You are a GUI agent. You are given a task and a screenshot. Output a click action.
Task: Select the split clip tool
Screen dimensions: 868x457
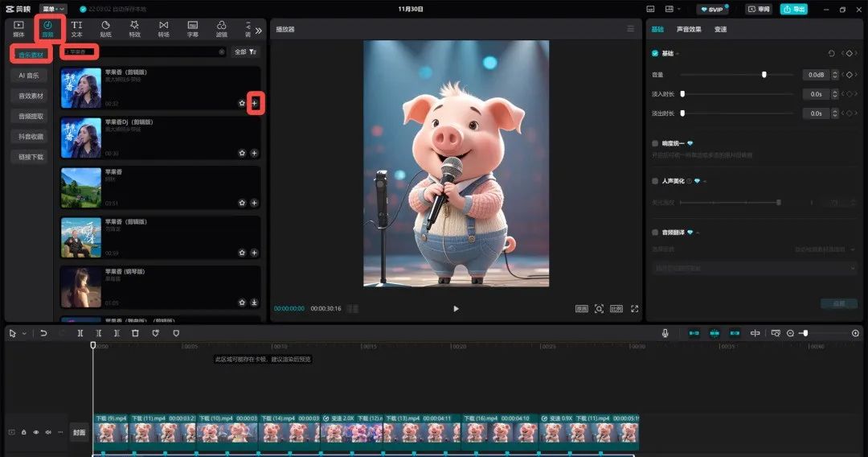(x=80, y=333)
